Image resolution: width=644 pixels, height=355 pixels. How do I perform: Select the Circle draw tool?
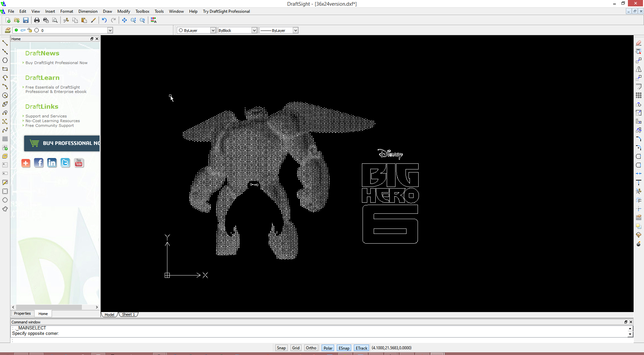click(x=5, y=95)
